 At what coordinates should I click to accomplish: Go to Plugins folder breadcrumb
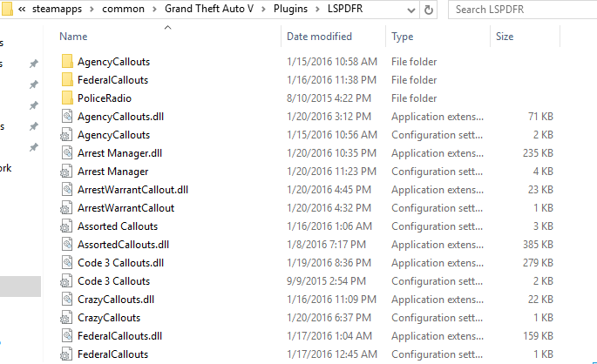coord(290,9)
